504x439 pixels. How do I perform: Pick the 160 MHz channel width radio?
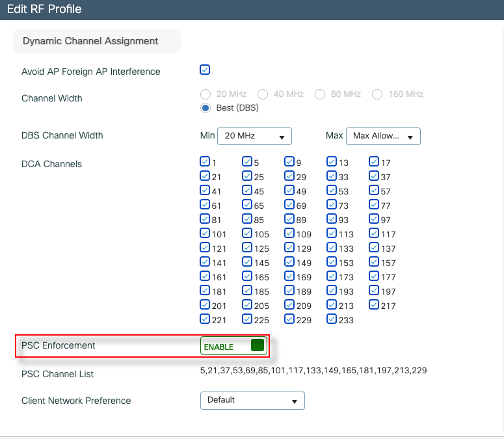[x=377, y=94]
